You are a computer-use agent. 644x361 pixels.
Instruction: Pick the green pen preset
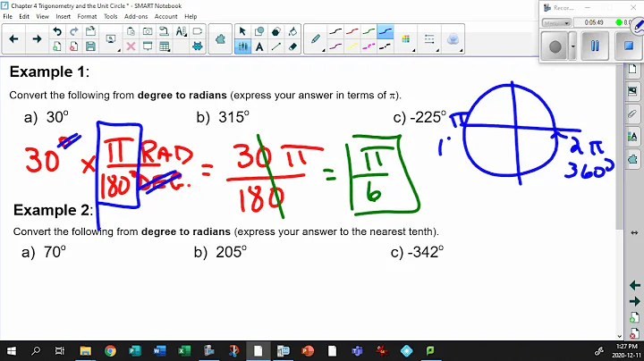click(369, 31)
